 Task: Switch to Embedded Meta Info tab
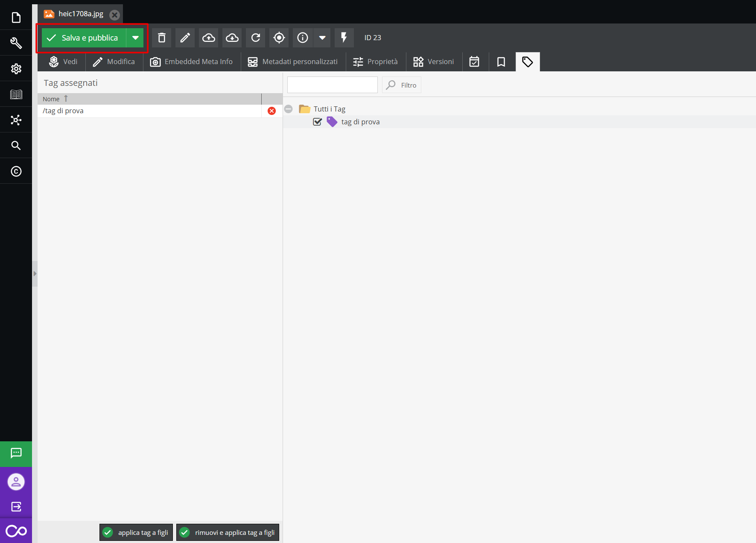pyautogui.click(x=192, y=62)
